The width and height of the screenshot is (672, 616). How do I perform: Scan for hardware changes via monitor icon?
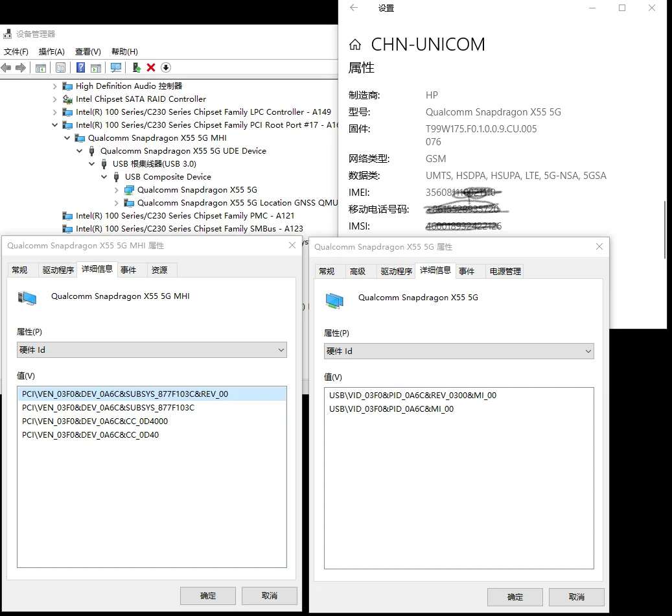116,67
